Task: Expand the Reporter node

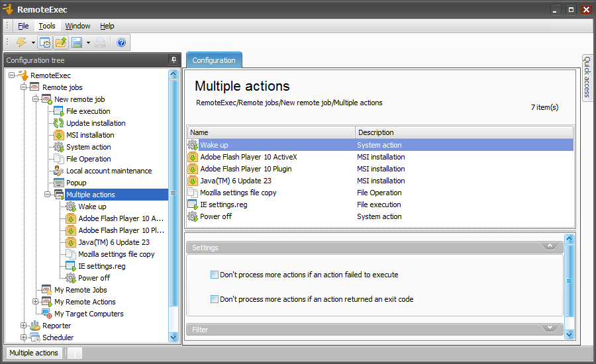Action: [x=24, y=325]
